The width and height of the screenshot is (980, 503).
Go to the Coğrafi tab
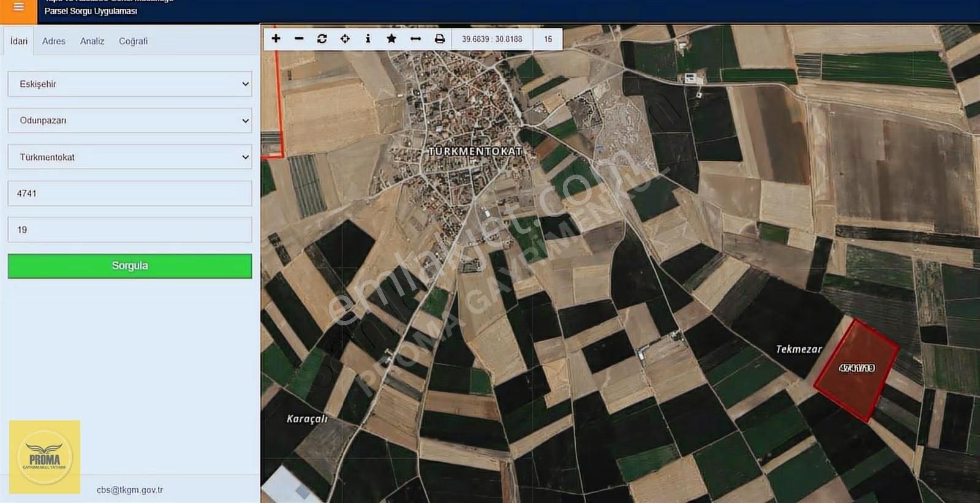click(x=133, y=41)
